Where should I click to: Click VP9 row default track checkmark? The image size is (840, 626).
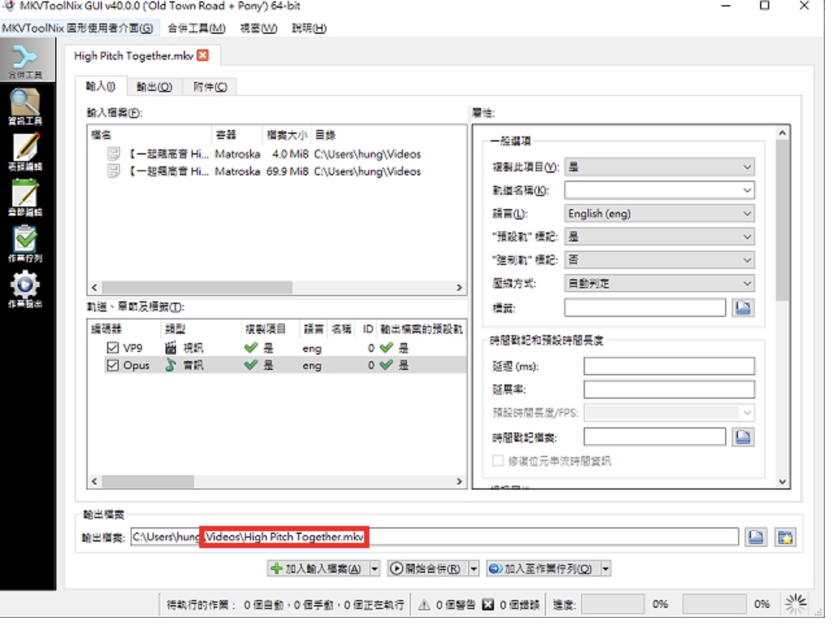pos(386,348)
